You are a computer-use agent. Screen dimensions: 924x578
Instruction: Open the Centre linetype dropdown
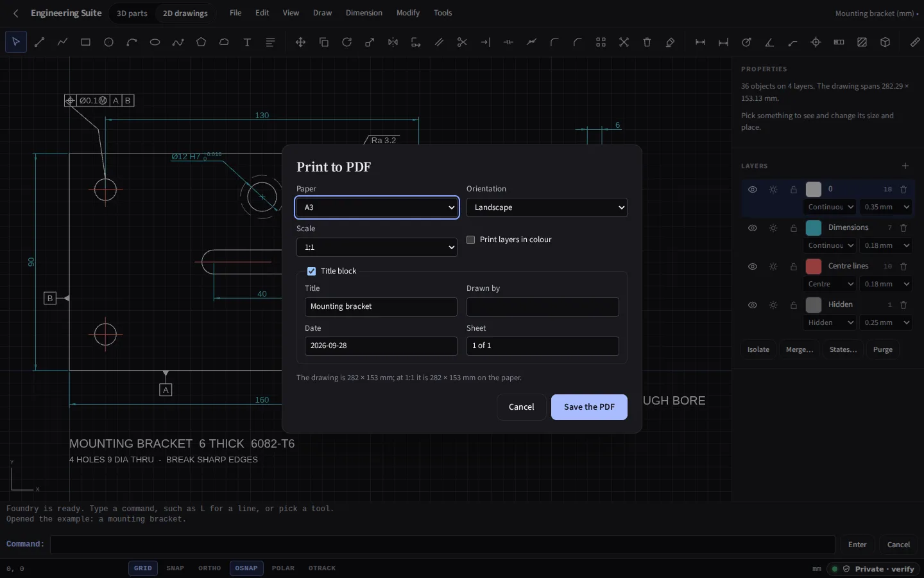coord(830,284)
